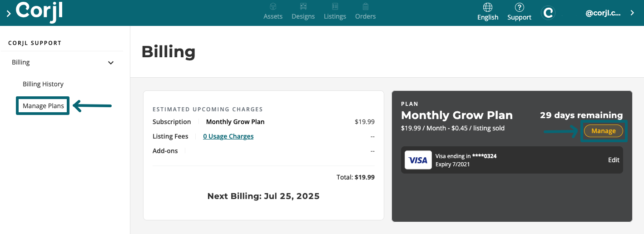The height and width of the screenshot is (234, 644).
Task: Click the Visa card logo
Action: click(x=418, y=160)
